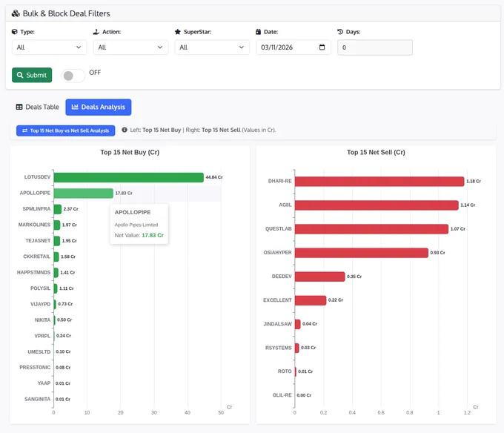Click the info icon beside the Left/Right legend
Image resolution: width=504 pixels, height=433 pixels.
click(x=125, y=130)
